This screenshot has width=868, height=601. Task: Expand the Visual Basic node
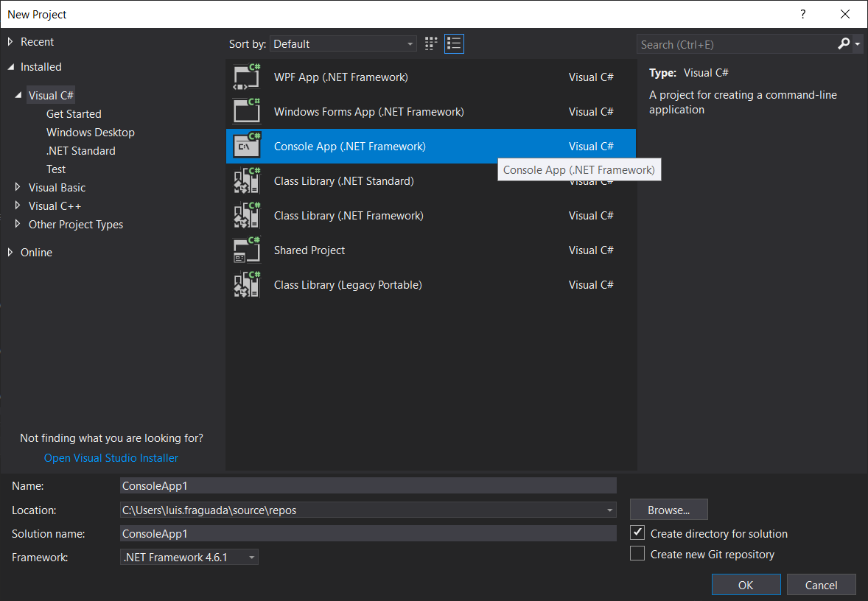[x=18, y=187]
